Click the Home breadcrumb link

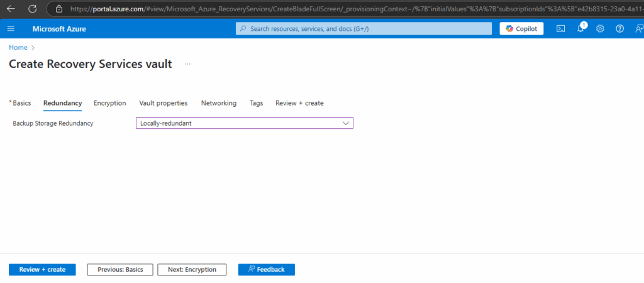click(x=18, y=47)
